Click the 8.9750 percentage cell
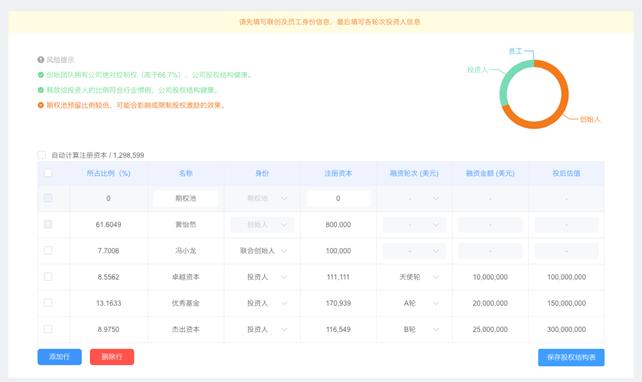The width and height of the screenshot is (642, 382). click(108, 329)
